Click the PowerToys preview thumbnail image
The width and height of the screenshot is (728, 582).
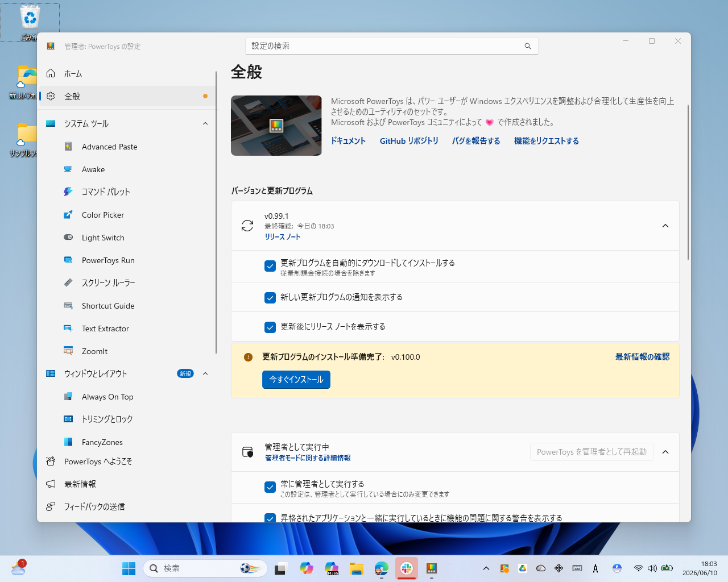pos(276,126)
